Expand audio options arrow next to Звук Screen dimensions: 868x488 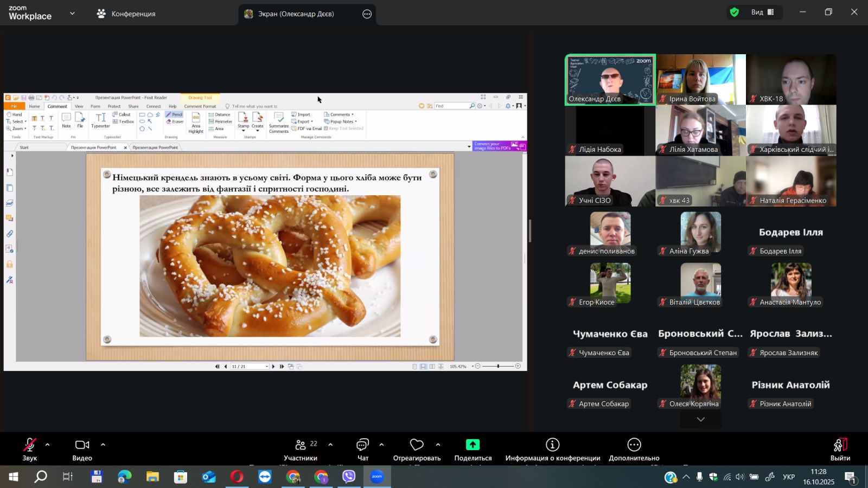[48, 445]
